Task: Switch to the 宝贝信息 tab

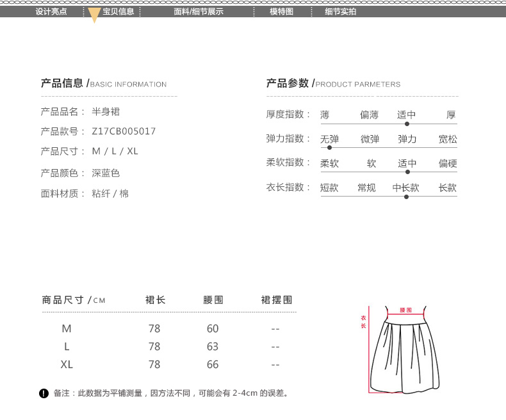Action: [118, 12]
